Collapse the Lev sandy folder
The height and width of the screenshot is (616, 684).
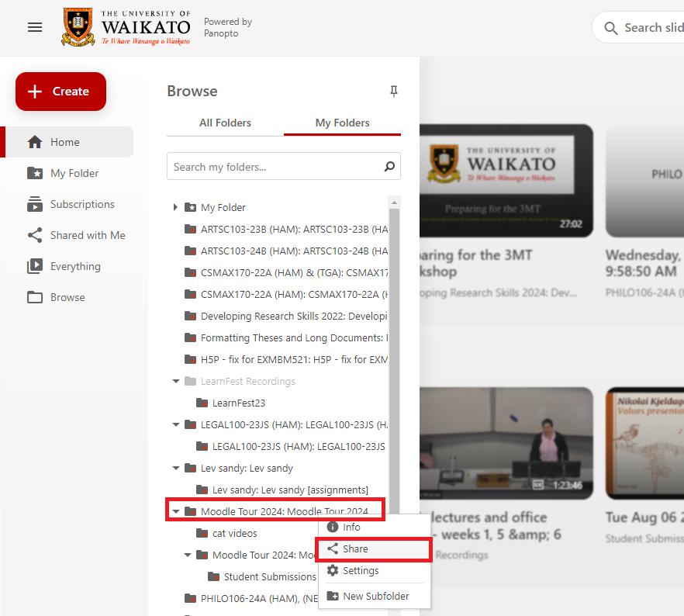click(176, 468)
